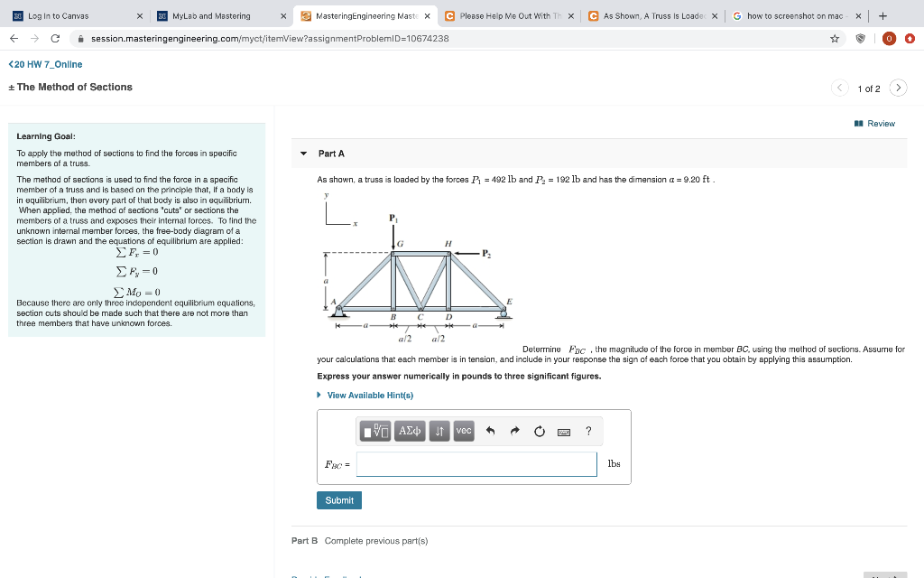This screenshot has width=924, height=578.
Task: Click the Submit button
Action: pyautogui.click(x=338, y=499)
